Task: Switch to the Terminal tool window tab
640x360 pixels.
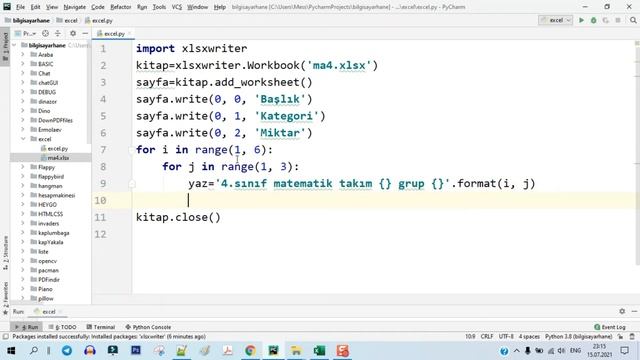Action: click(x=100, y=327)
